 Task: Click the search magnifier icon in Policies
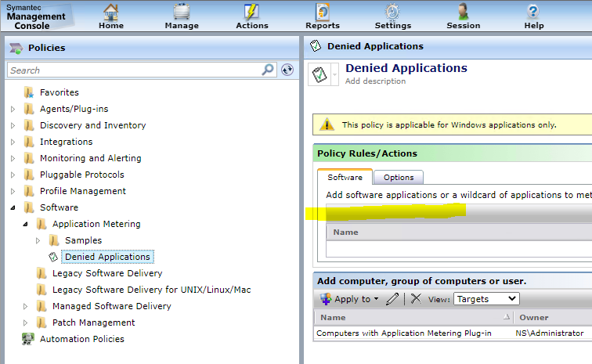tap(268, 70)
